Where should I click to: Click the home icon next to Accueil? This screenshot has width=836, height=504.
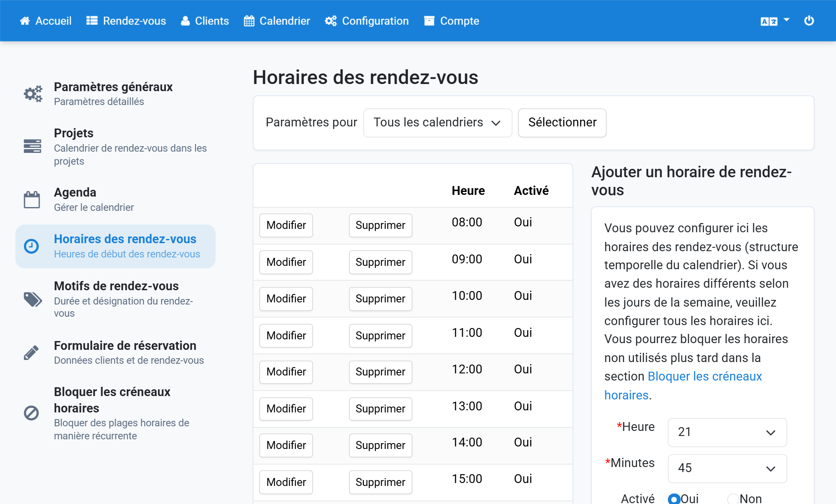[x=25, y=21]
